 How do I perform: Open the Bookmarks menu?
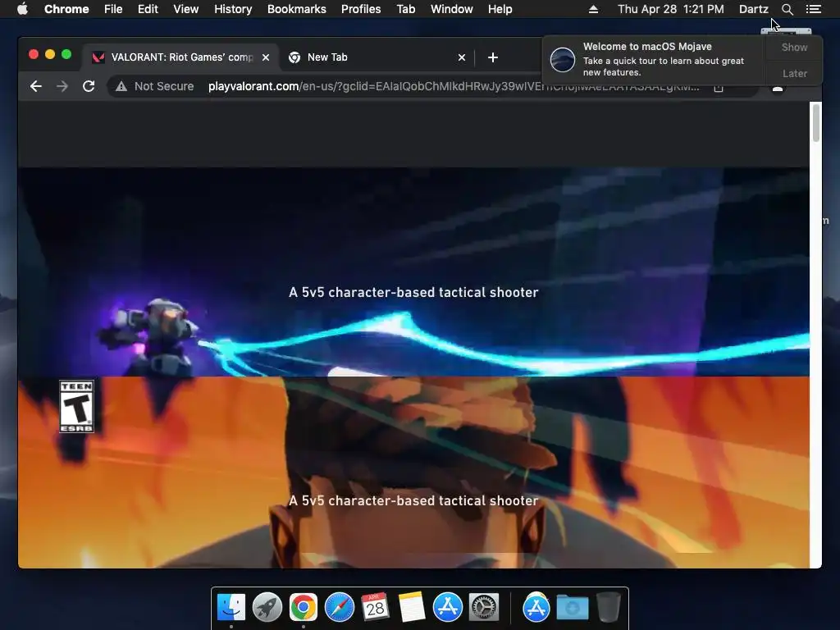click(297, 9)
